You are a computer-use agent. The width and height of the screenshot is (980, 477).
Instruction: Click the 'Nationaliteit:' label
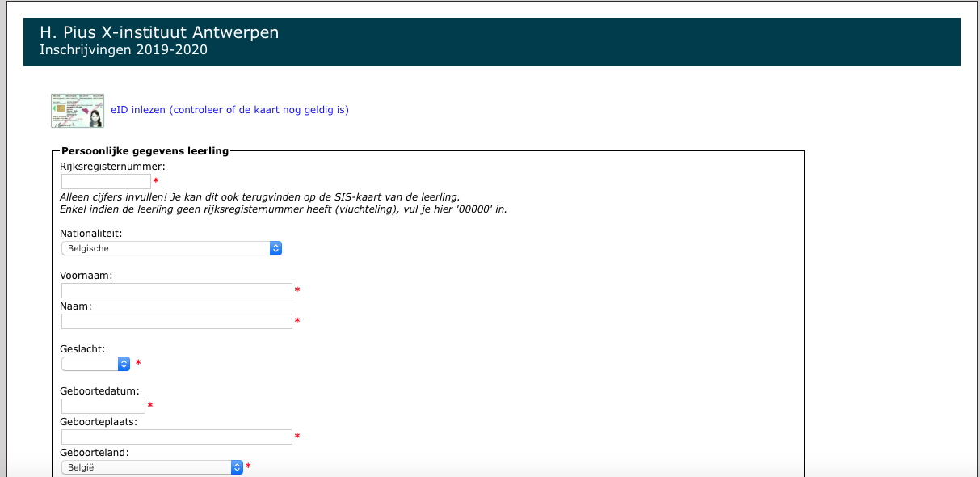pyautogui.click(x=91, y=234)
